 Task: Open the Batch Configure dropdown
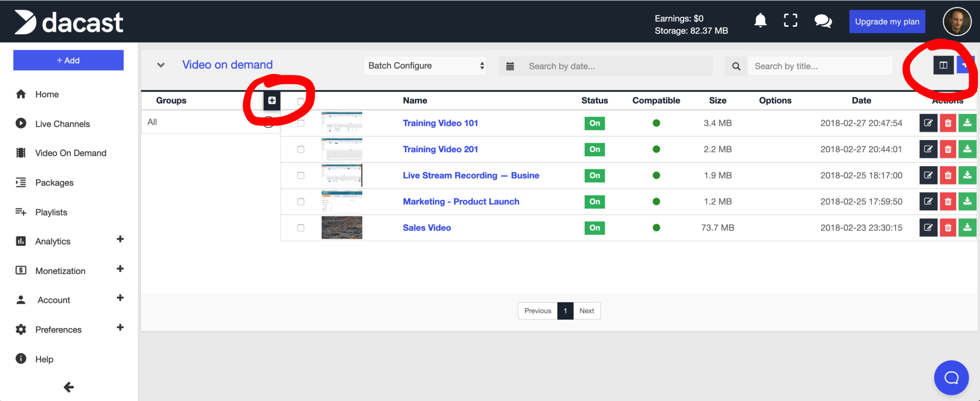pyautogui.click(x=425, y=66)
